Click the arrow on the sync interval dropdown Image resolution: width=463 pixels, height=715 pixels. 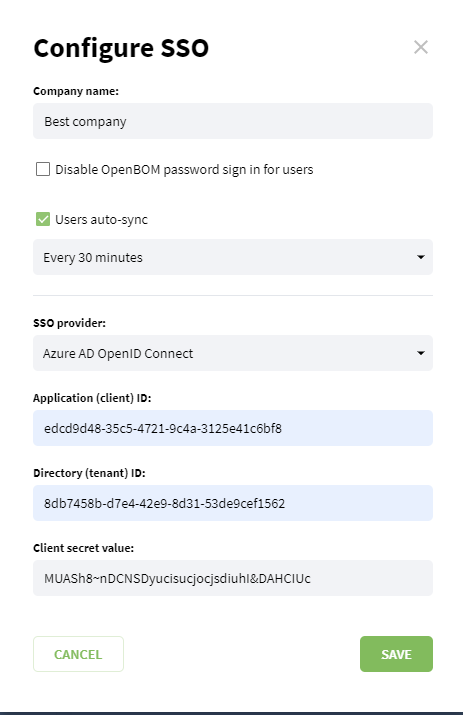click(421, 257)
